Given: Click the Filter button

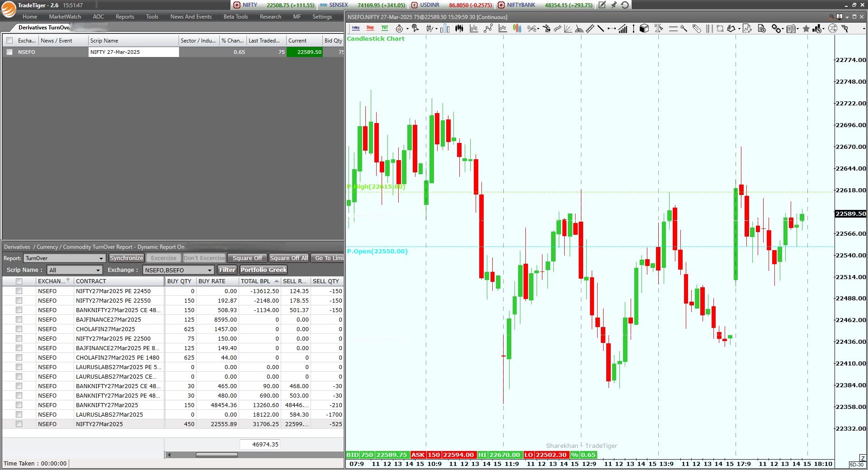Looking at the screenshot, I should point(227,270).
